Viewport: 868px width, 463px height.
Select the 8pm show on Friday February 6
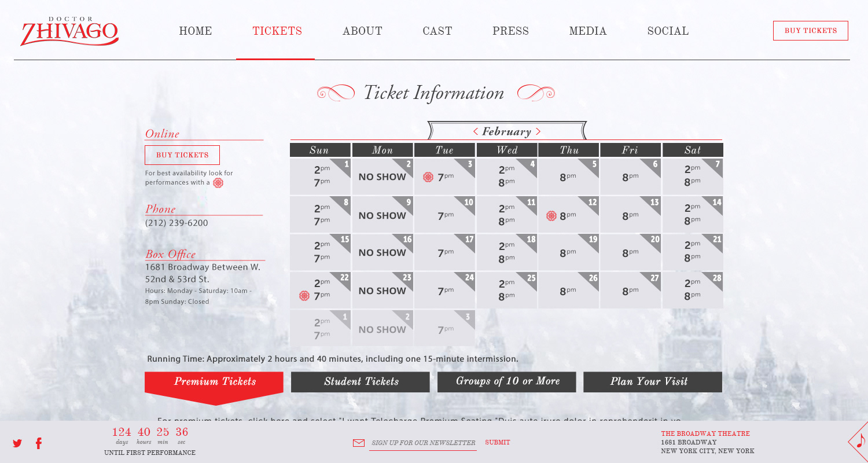click(630, 177)
